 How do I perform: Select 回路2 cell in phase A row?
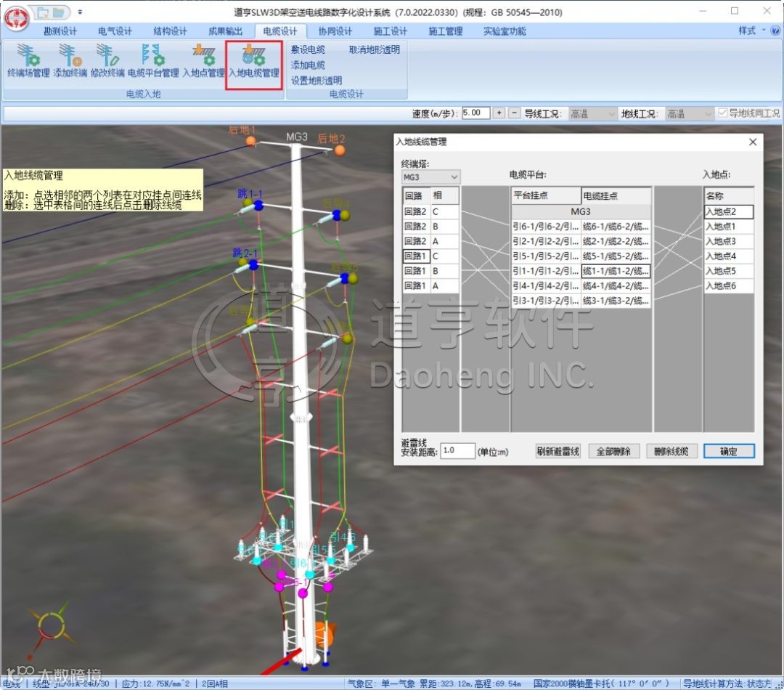click(x=416, y=241)
